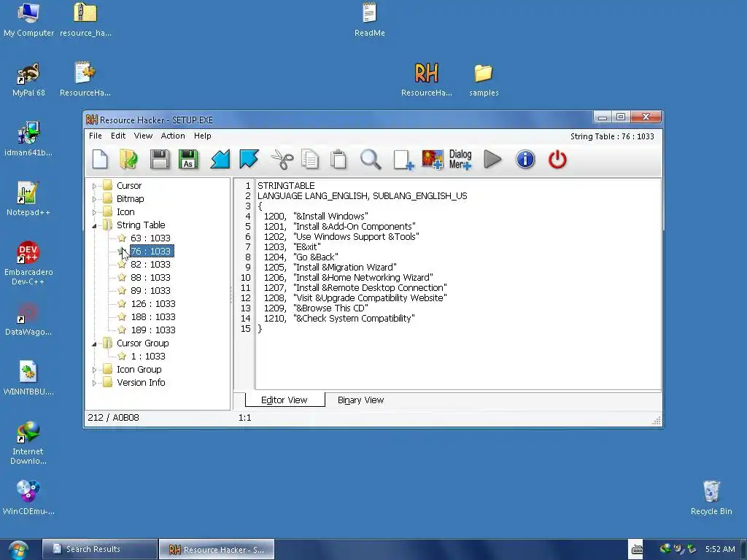This screenshot has width=747, height=560.
Task: Expand the Version Info tree node
Action: 94,383
